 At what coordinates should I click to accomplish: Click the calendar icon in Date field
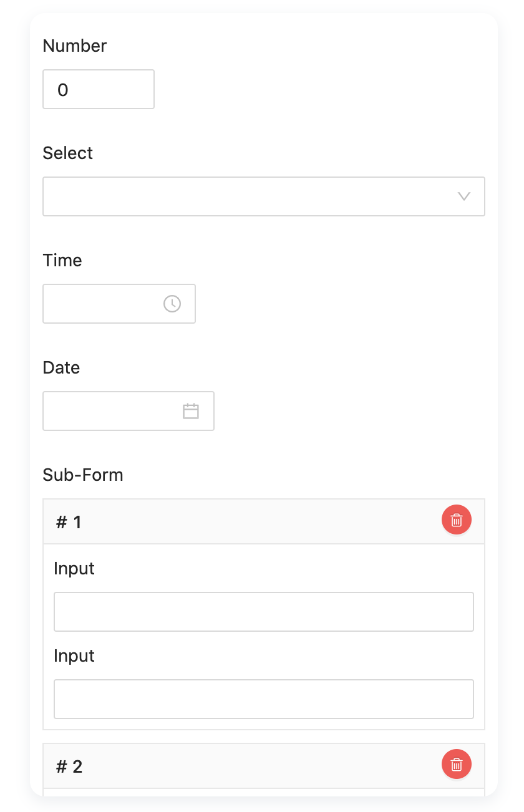point(191,411)
